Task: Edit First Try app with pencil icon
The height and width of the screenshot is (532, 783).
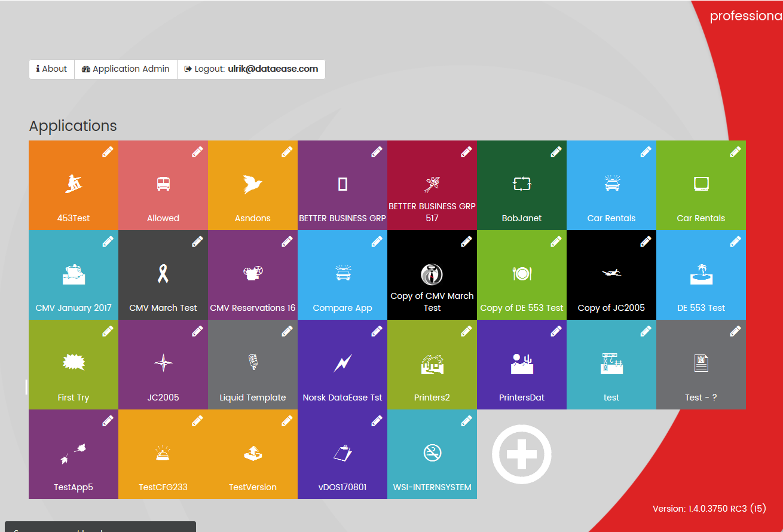Action: tap(108, 331)
